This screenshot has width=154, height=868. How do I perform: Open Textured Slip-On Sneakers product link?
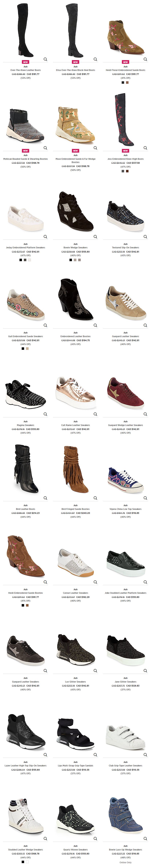[x=125, y=247]
